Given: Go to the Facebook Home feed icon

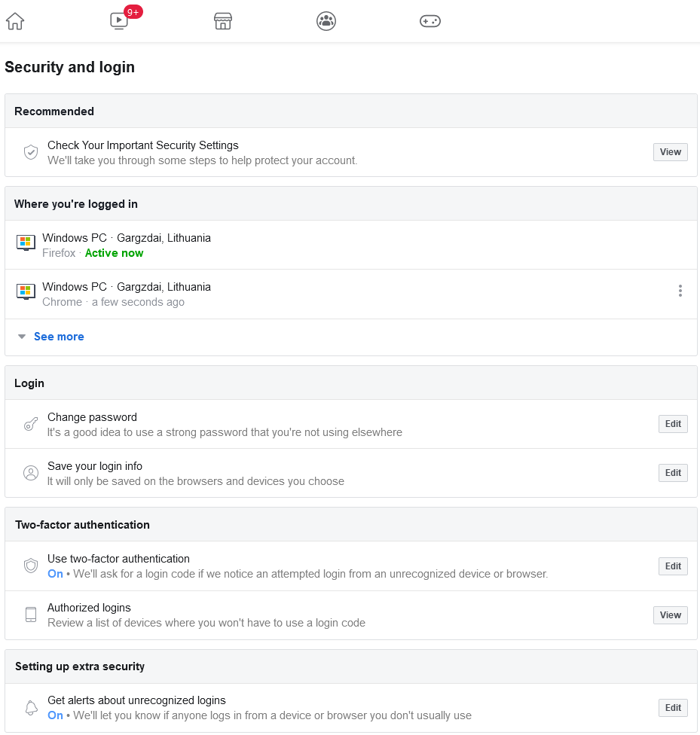Looking at the screenshot, I should click(15, 21).
